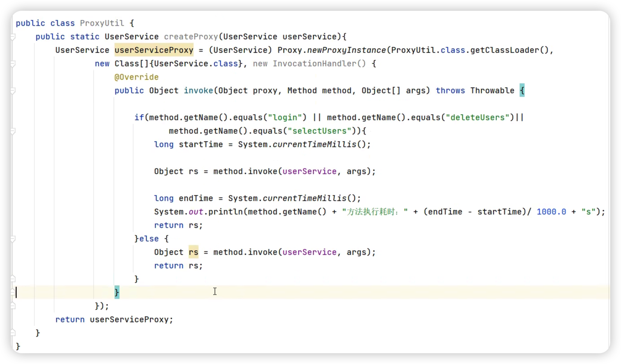Click the throws keyword

point(450,90)
